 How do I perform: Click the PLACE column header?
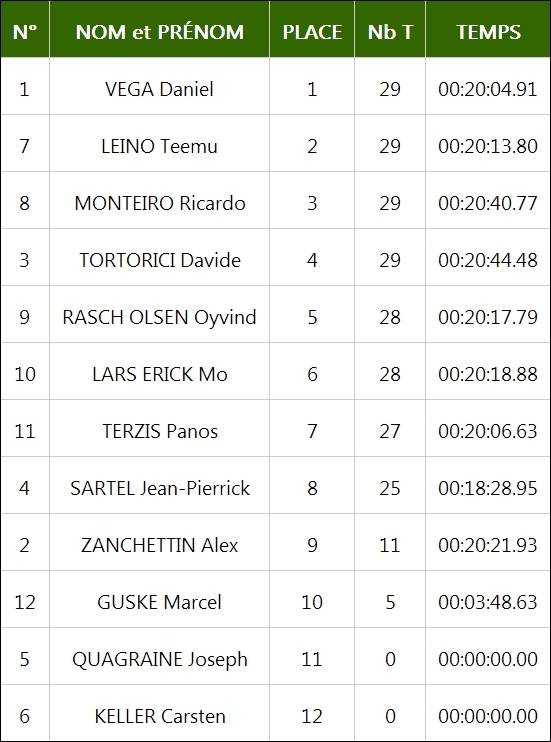tap(312, 29)
